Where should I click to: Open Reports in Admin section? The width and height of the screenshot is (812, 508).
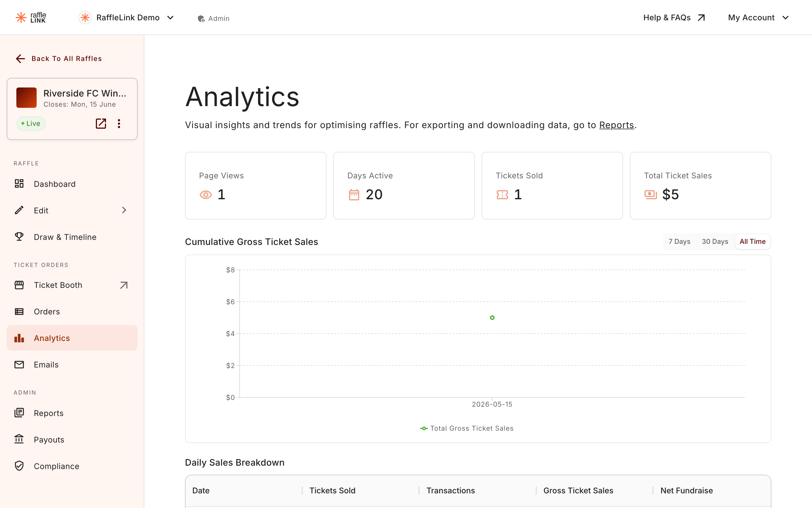72,413
